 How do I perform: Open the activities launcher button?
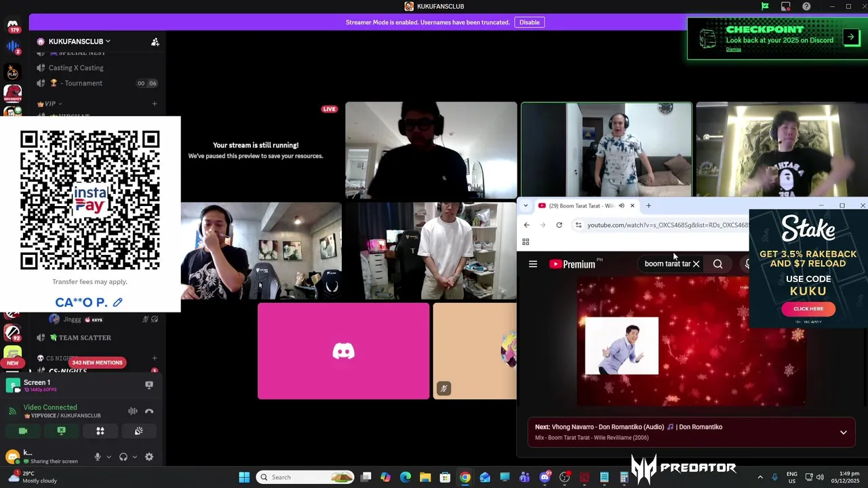coord(100,431)
